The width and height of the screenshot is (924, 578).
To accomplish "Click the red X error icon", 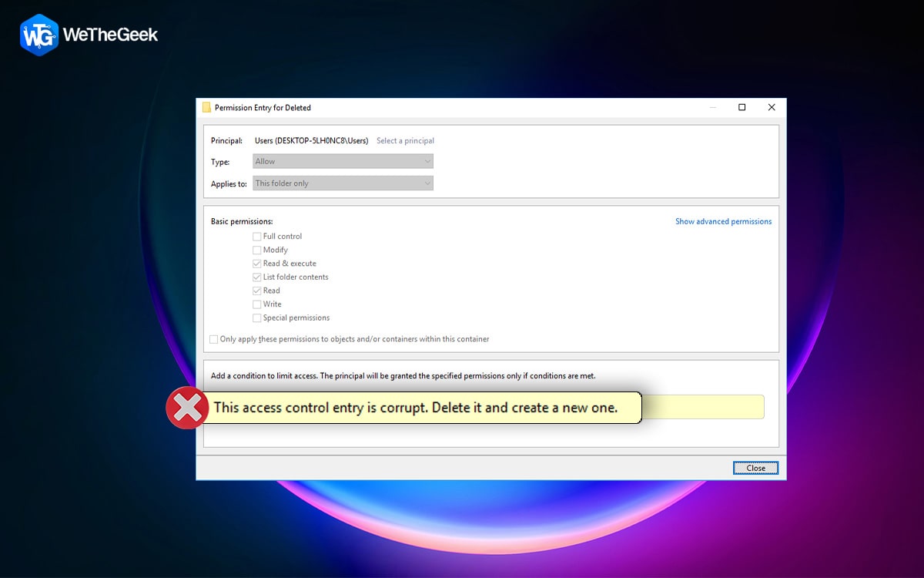I will coord(186,407).
